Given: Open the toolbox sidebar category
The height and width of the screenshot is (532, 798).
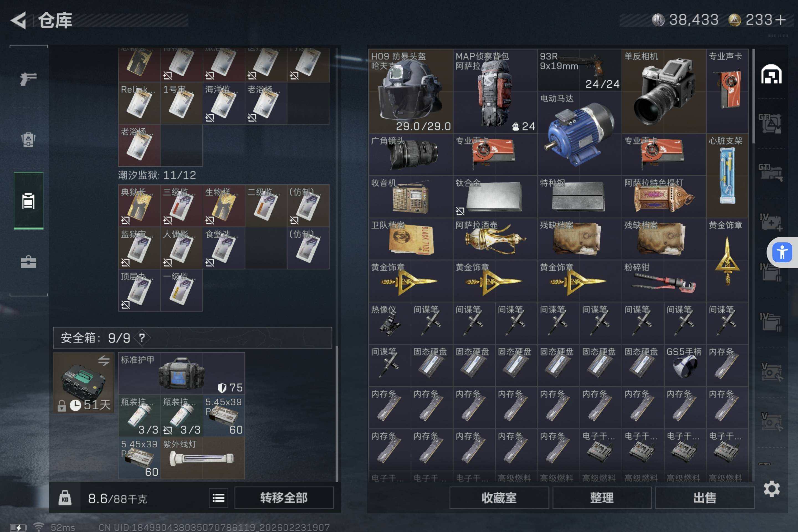Looking at the screenshot, I should point(29,262).
